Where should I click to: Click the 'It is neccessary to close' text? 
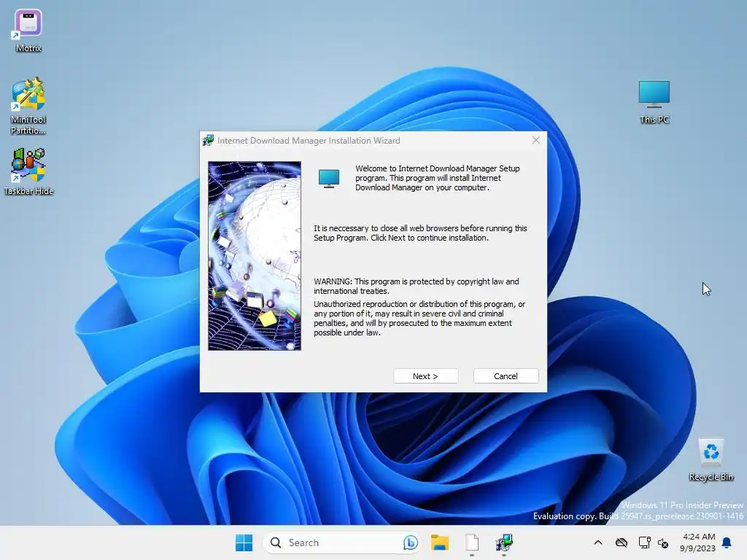click(420, 233)
